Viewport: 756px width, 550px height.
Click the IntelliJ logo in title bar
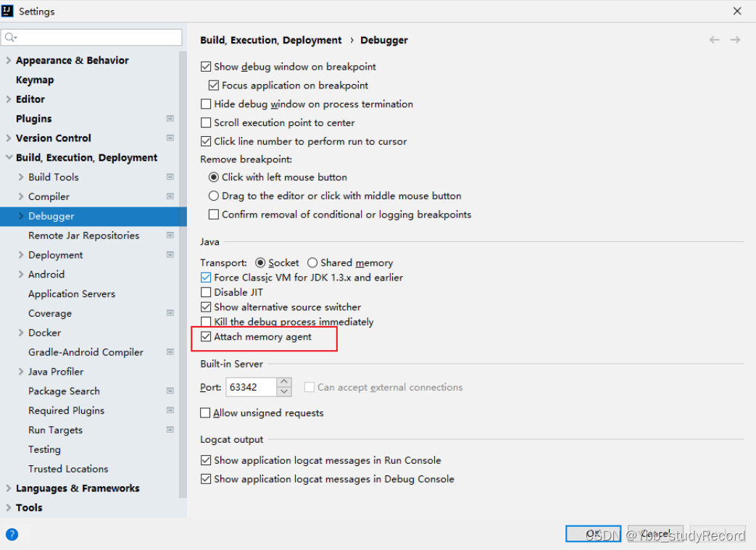click(7, 11)
